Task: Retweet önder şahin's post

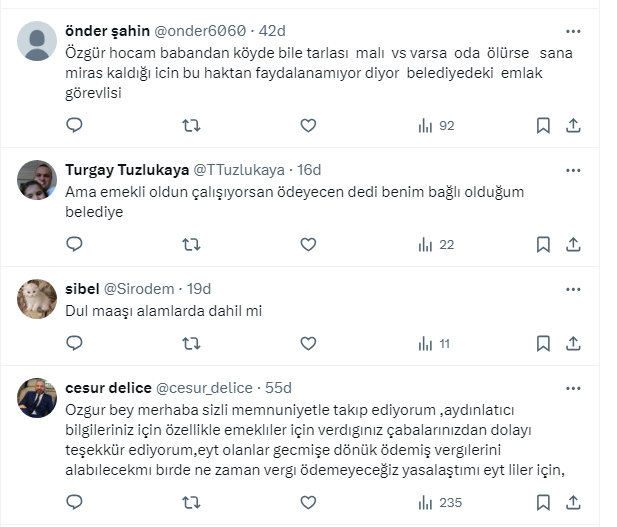Action: (x=191, y=125)
